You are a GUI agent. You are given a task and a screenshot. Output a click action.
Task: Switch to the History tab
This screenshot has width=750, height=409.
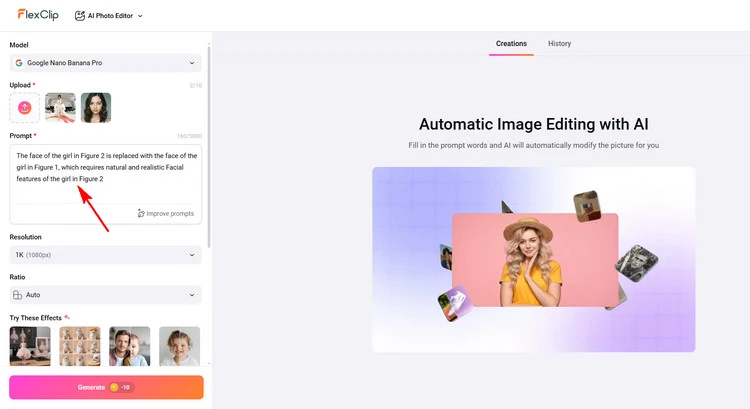[560, 44]
